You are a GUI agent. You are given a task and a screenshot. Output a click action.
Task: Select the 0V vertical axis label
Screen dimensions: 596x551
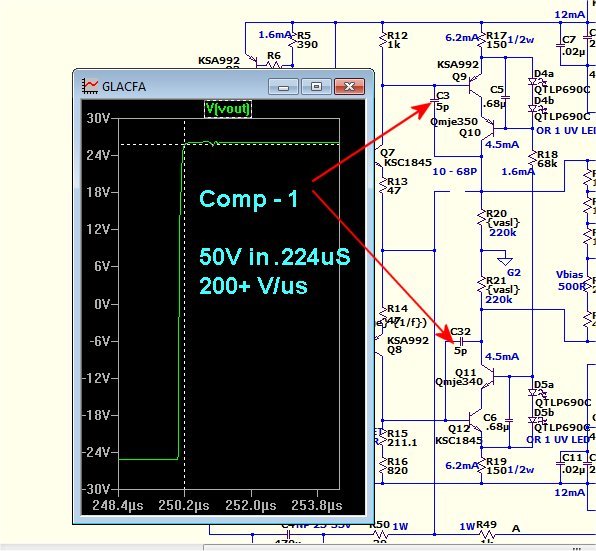tap(101, 304)
